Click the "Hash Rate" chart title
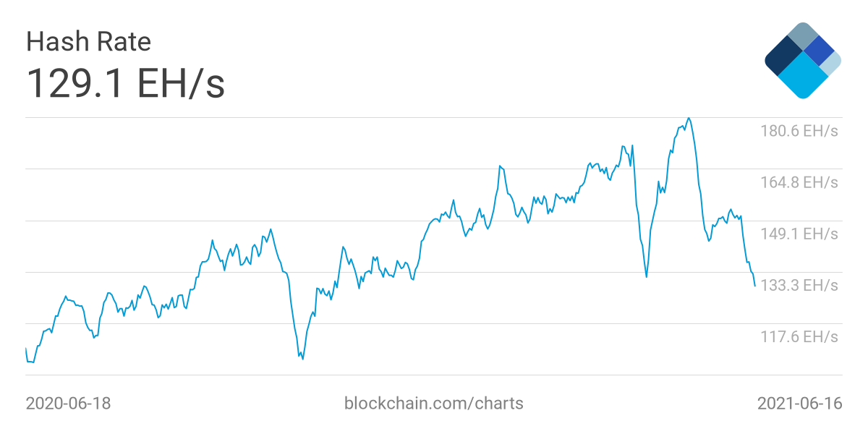Image resolution: width=868 pixels, height=434 pixels. pos(88,42)
